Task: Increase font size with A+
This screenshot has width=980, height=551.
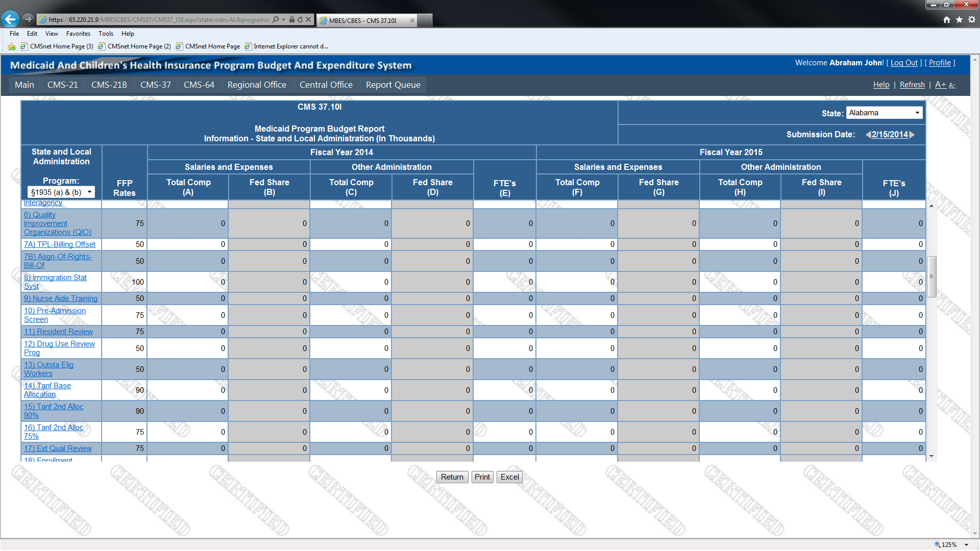Action: 940,85
